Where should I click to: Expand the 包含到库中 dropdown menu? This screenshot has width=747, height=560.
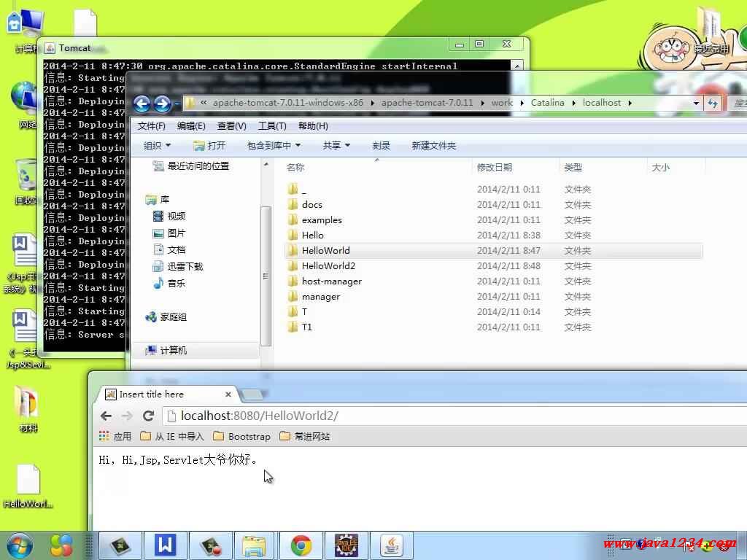point(274,146)
